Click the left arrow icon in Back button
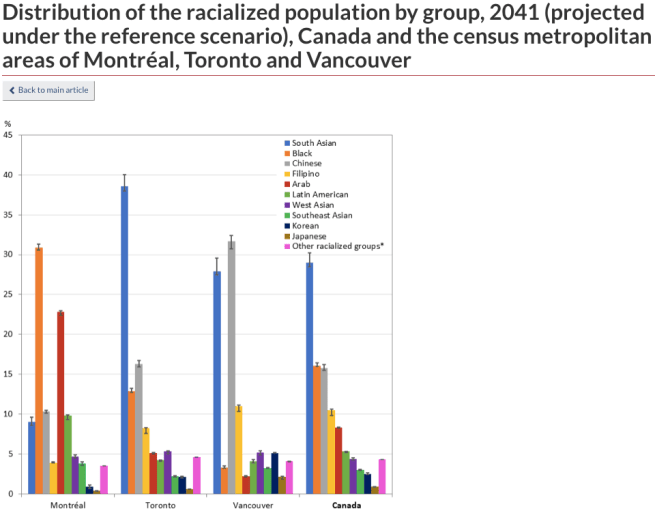Screen dimensions: 655x513 pos(12,91)
